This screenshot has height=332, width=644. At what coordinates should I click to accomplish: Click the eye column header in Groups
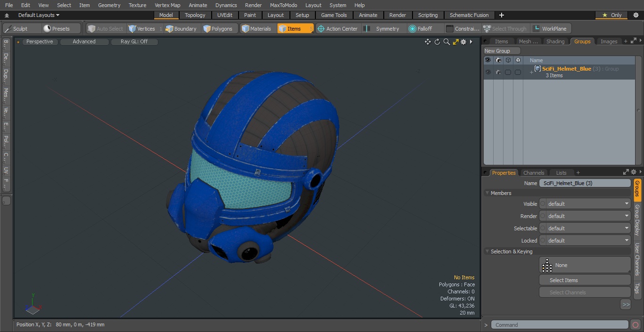point(488,60)
